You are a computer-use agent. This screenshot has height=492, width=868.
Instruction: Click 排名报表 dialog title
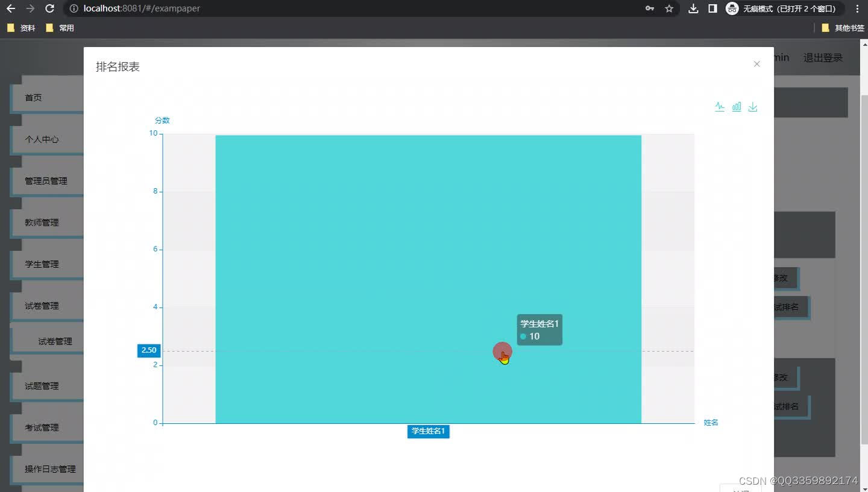(x=118, y=67)
